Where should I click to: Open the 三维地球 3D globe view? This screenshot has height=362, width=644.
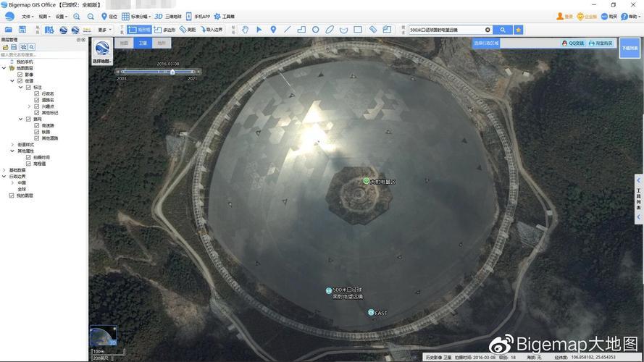click(167, 16)
